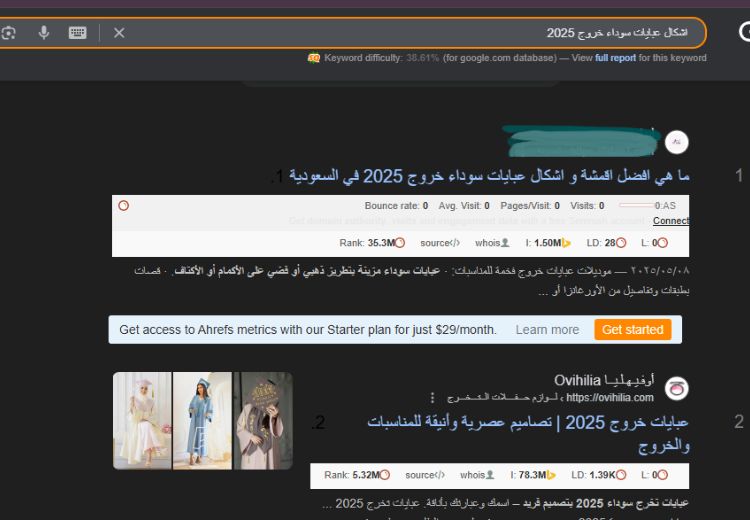This screenshot has width=750, height=520.
Task: Click the first result's date ٢٠٢٥/٠٥/٠٨
Action: [x=660, y=271]
